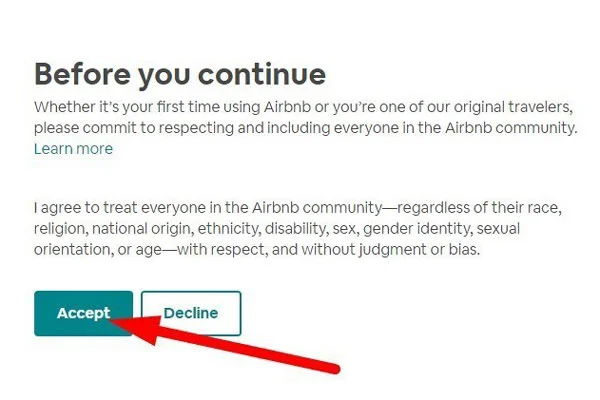Click the red arrow's tail end
Viewport: 600px width, 400px height.
(334, 369)
